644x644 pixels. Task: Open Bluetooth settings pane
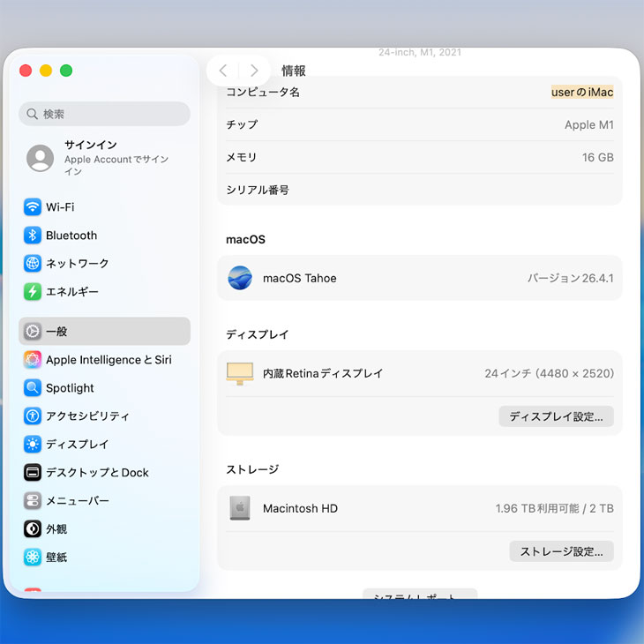[71, 236]
